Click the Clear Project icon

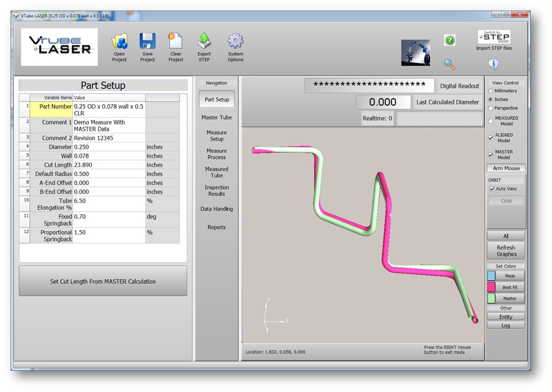[x=176, y=42]
